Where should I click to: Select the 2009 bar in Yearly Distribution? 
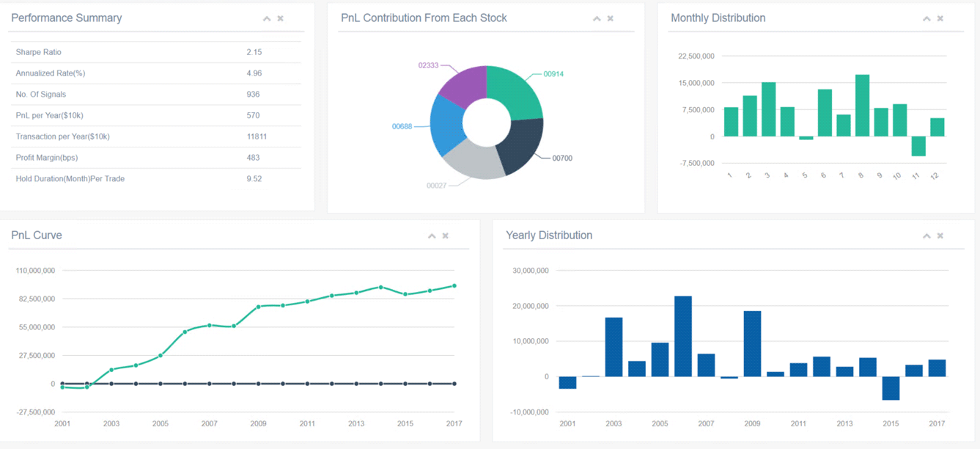point(752,344)
